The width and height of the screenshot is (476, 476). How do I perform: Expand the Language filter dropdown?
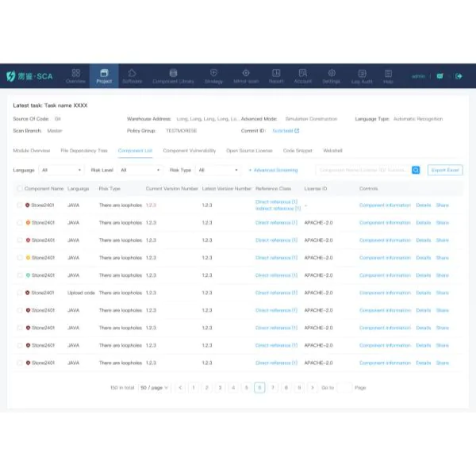click(61, 170)
